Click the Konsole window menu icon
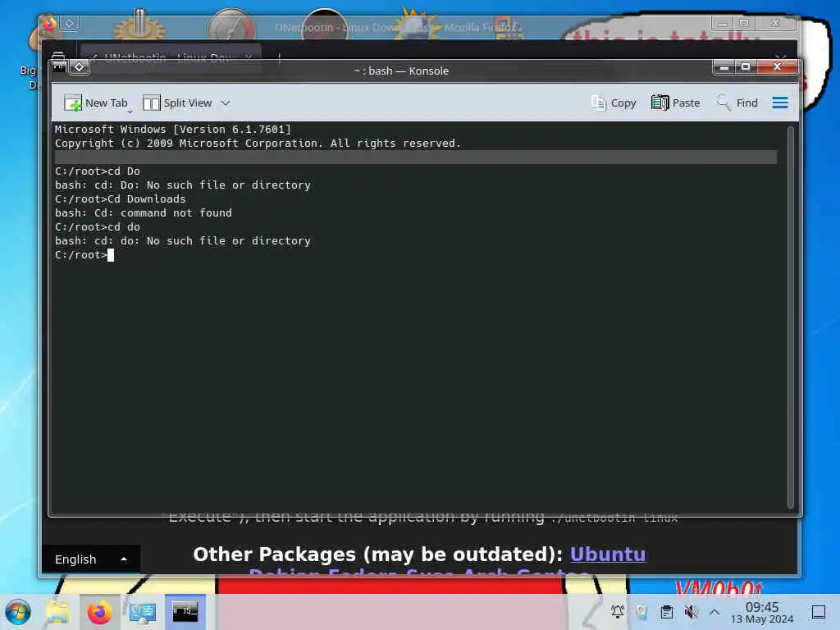Image resolution: width=840 pixels, height=630 pixels. (x=59, y=67)
